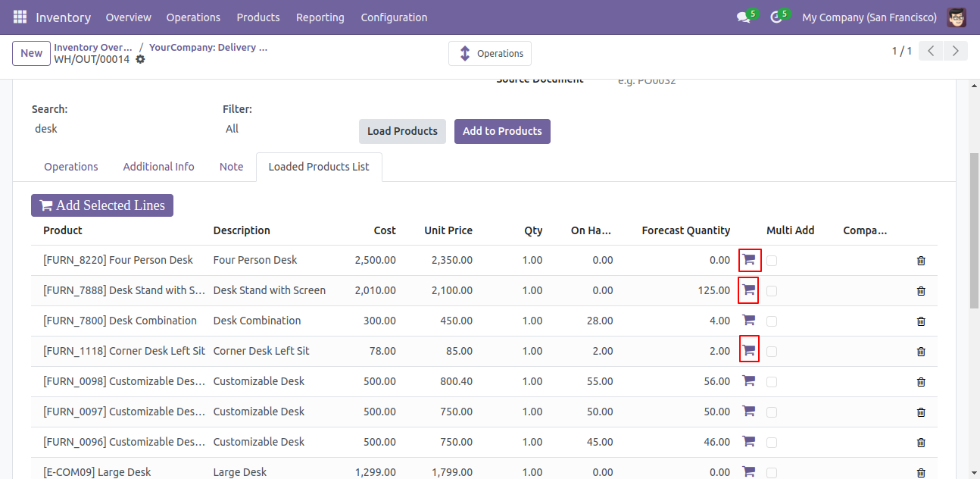Click the gear icon beside WH/OUT/00014

[x=140, y=59]
